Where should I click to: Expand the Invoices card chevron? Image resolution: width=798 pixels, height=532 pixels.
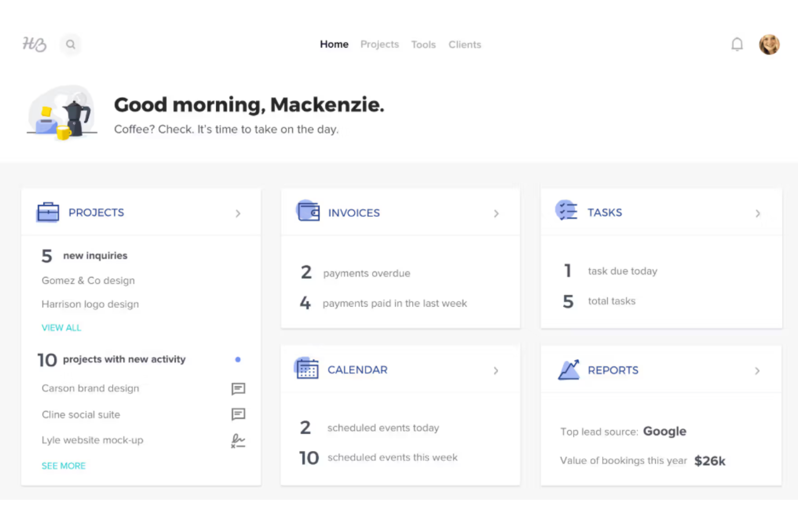tap(496, 213)
